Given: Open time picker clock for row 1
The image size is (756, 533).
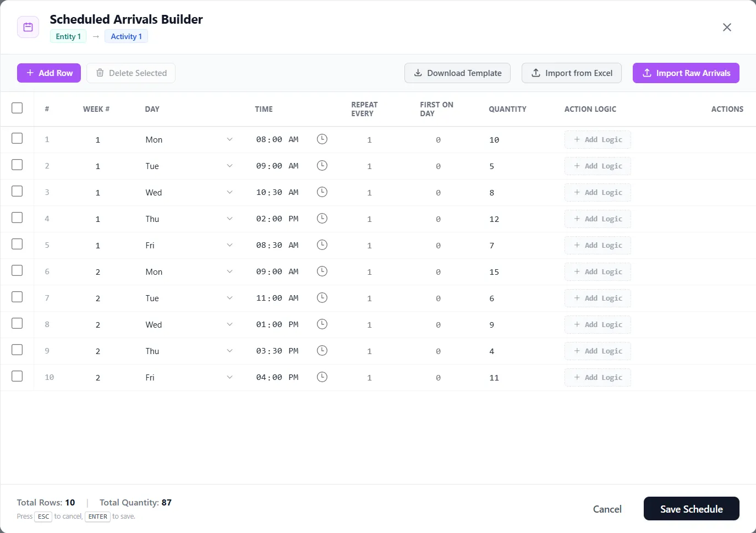Looking at the screenshot, I should [x=322, y=139].
